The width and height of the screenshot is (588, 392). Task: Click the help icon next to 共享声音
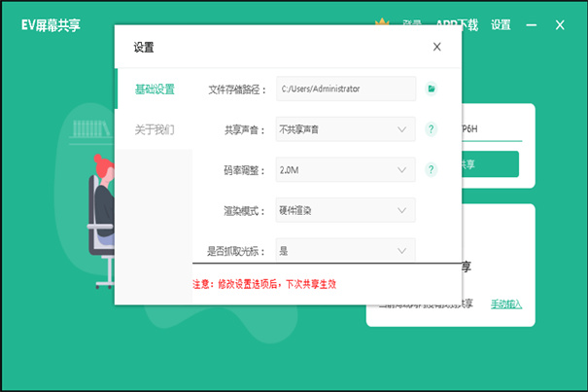point(432,128)
